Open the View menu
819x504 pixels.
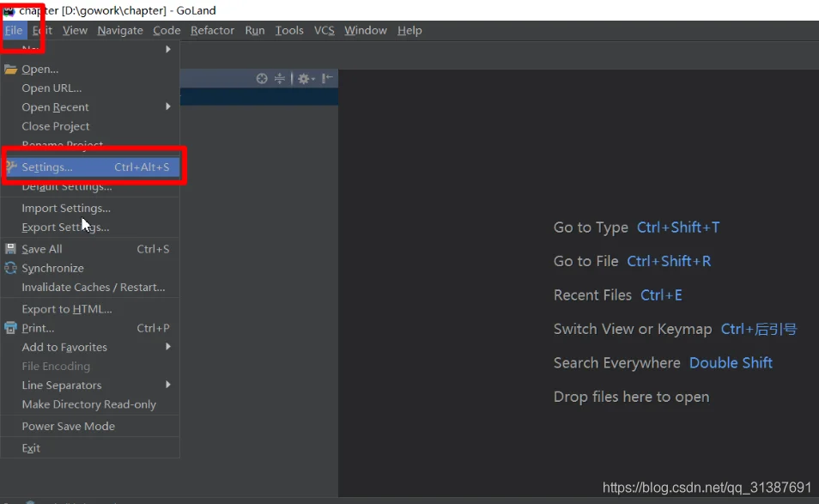tap(75, 30)
